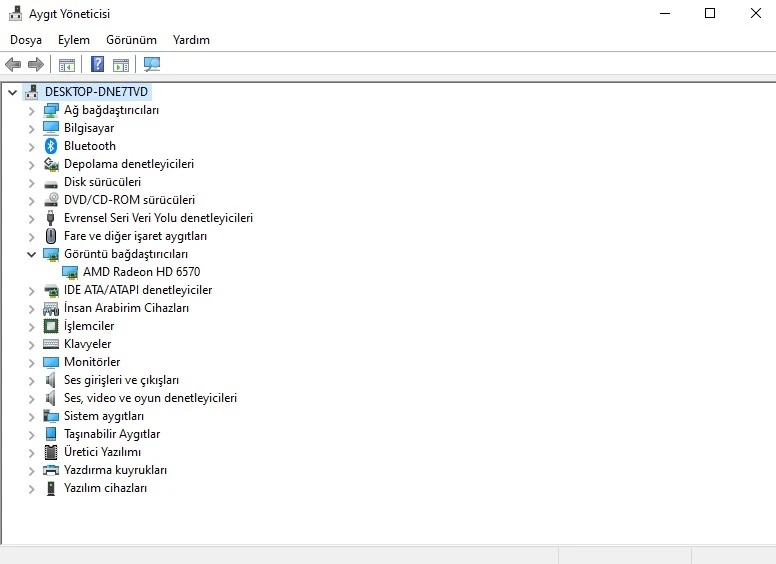Toggle the action pane toolbar icon
This screenshot has width=776, height=564.
click(121, 64)
